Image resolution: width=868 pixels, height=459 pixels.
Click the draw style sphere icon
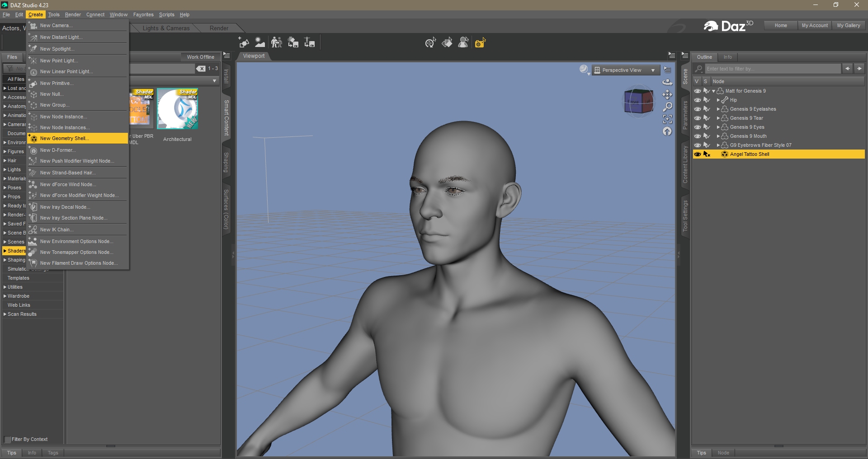pos(584,70)
